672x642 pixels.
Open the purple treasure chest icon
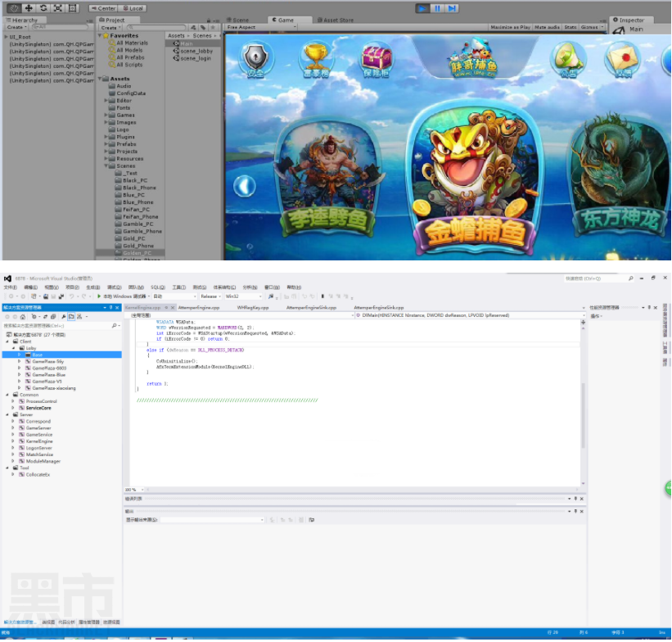pos(377,60)
